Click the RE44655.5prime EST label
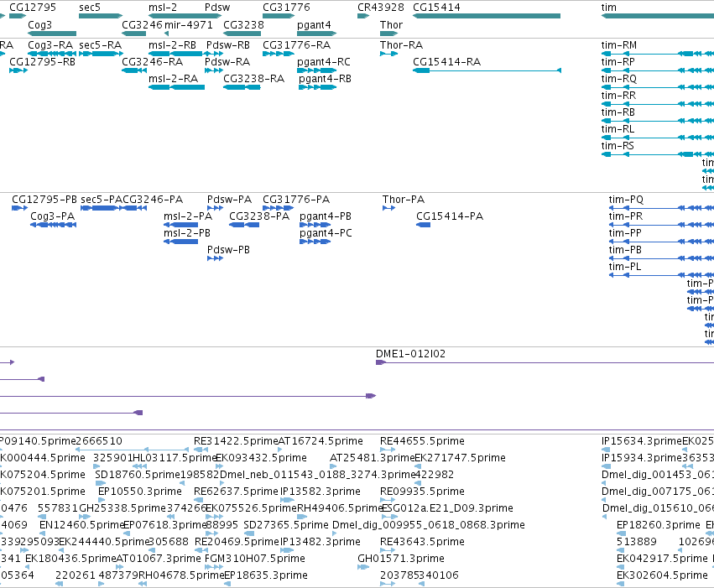This screenshot has height=588, width=714. point(422,441)
